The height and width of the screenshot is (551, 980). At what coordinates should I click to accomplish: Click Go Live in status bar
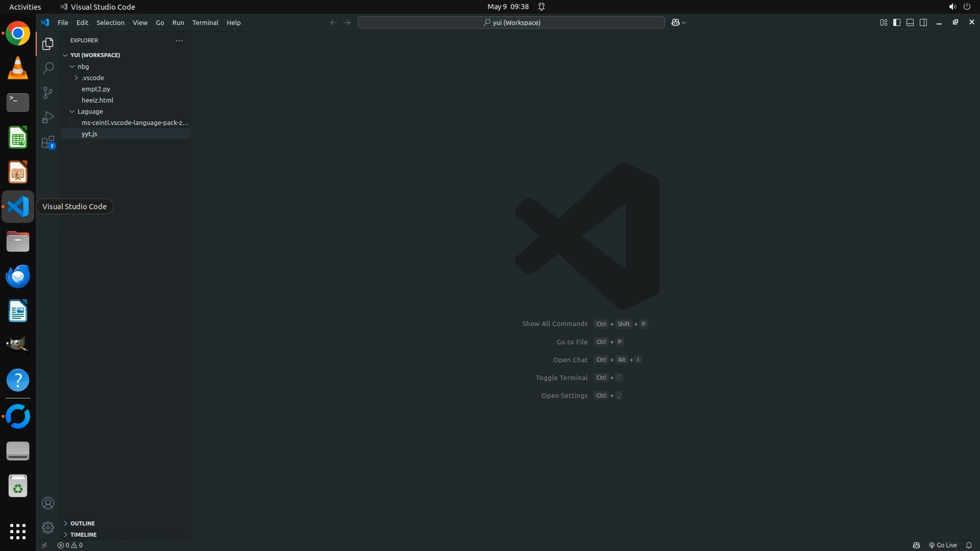pos(943,545)
